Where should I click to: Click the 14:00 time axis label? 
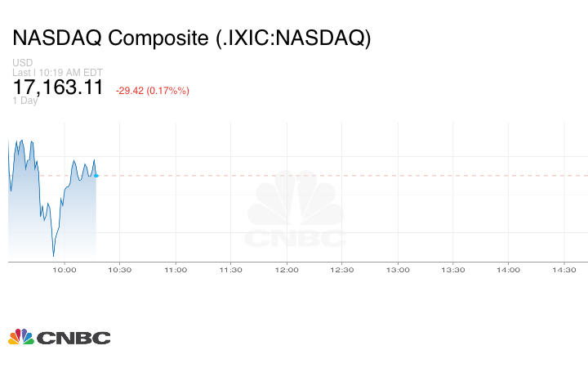point(509,270)
